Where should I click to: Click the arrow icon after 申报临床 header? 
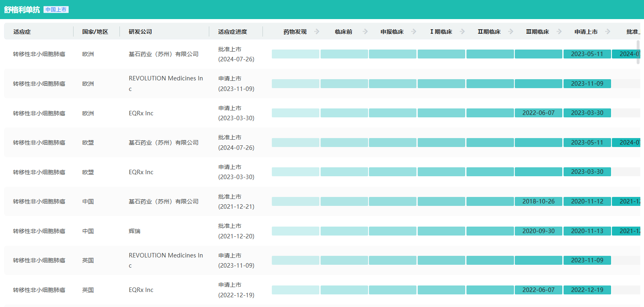[414, 32]
